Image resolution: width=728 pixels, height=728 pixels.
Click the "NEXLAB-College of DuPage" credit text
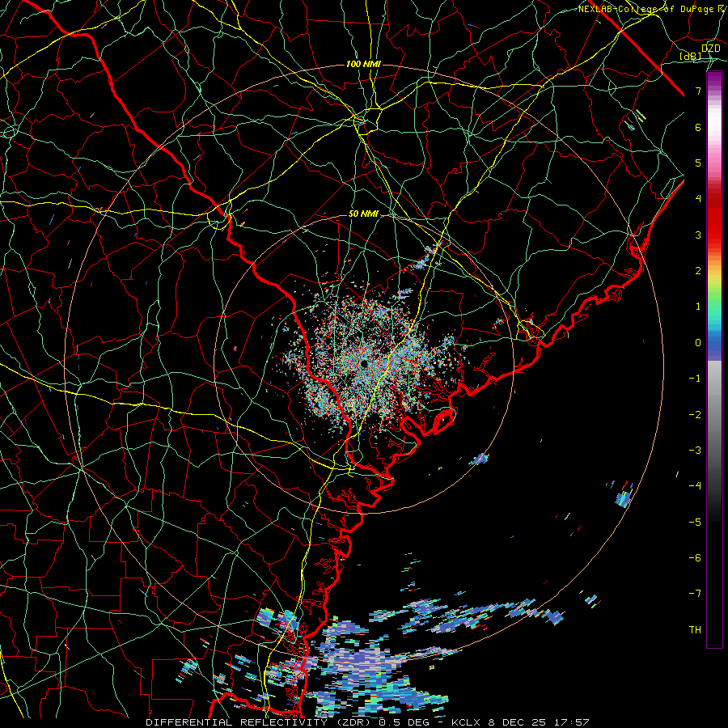tap(647, 9)
